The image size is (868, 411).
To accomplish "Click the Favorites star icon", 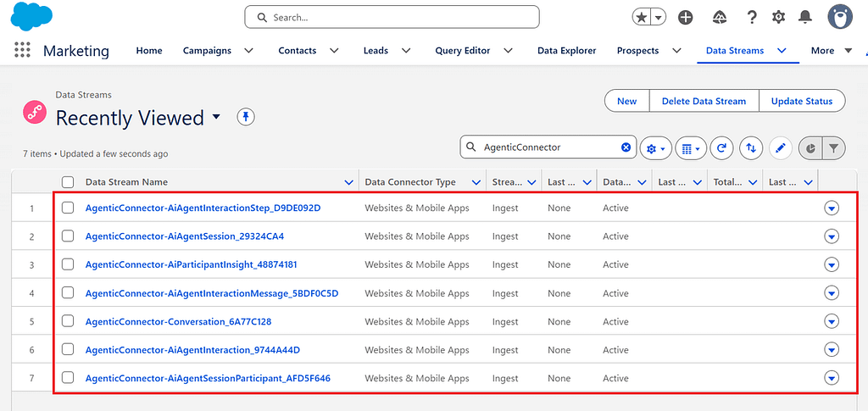I will (x=642, y=17).
